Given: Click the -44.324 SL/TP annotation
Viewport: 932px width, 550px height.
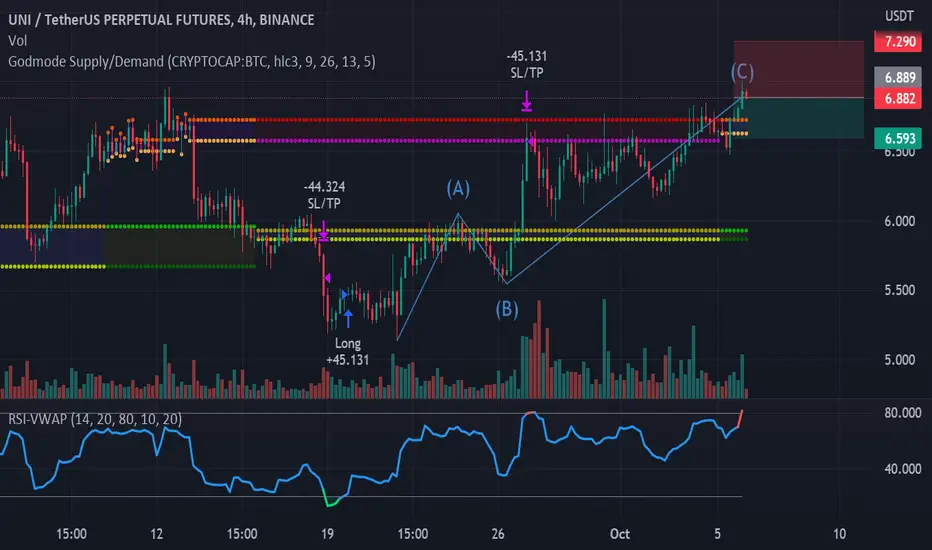Looking at the screenshot, I should pyautogui.click(x=324, y=195).
